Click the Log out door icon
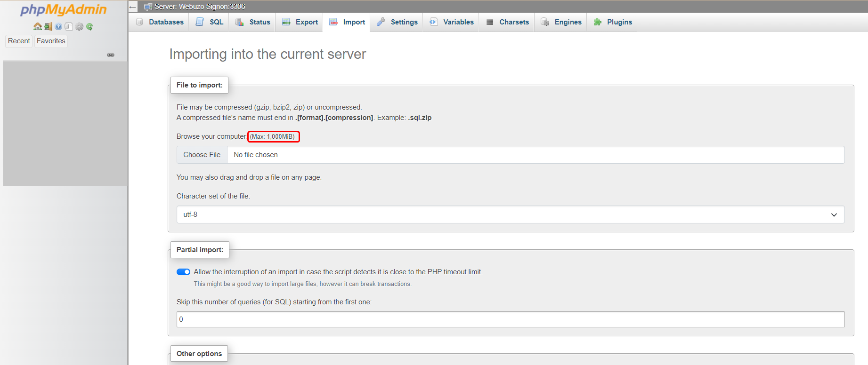Viewport: 868px width, 365px height. [x=48, y=27]
